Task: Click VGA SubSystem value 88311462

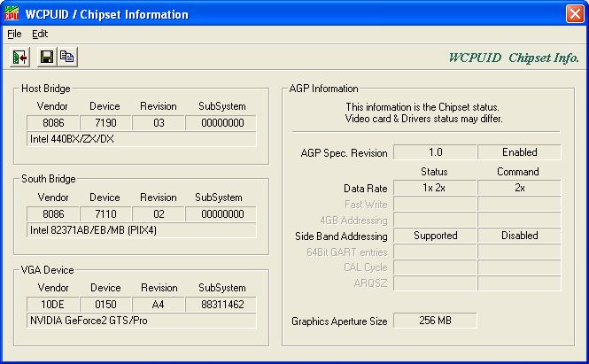Action: [221, 305]
